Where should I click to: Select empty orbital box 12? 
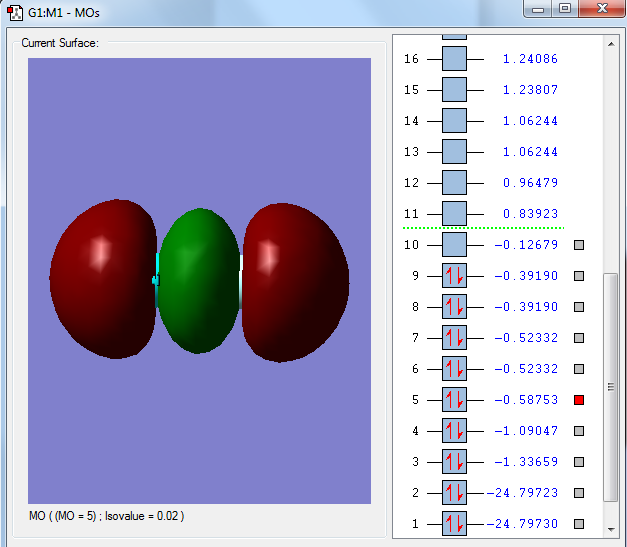(x=454, y=183)
